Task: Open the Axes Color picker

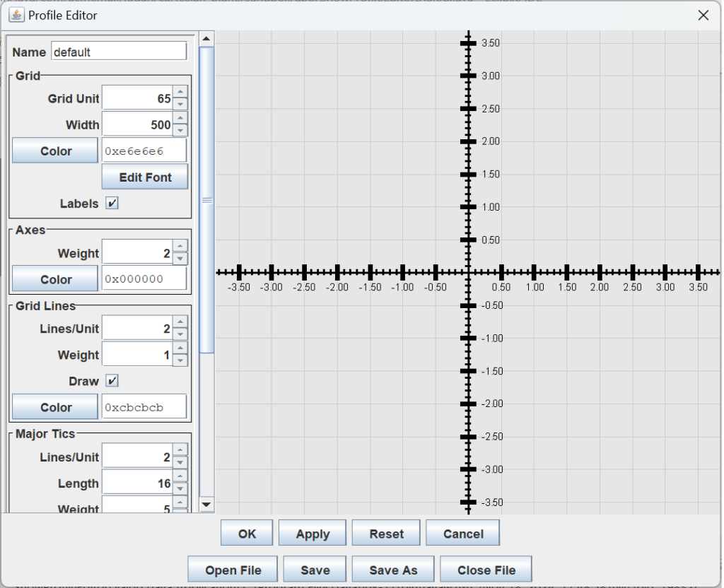Action: pyautogui.click(x=54, y=278)
